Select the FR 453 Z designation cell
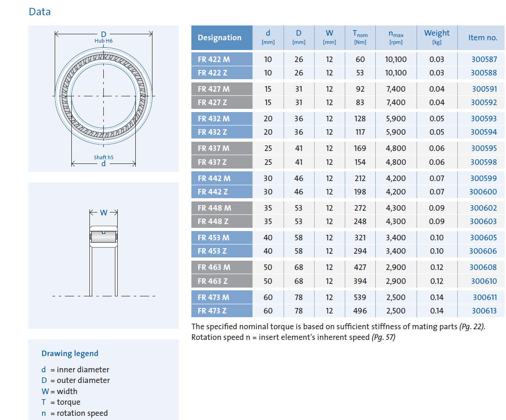This screenshot has width=506, height=420. (x=221, y=251)
